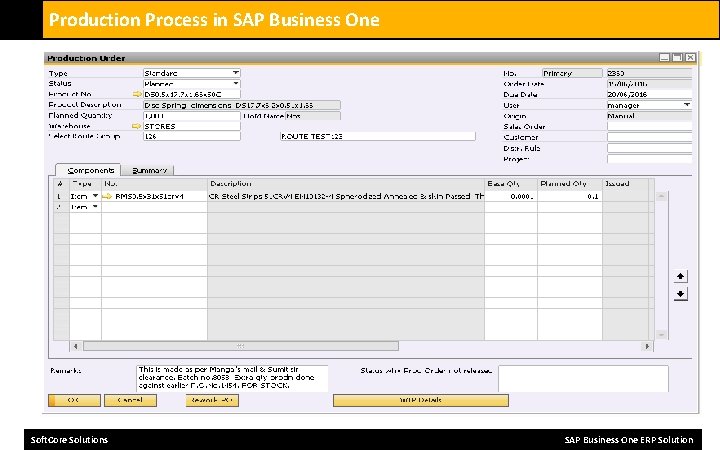Click the empty No. cell in row 2
This screenshot has height=450, width=720.
(x=154, y=207)
